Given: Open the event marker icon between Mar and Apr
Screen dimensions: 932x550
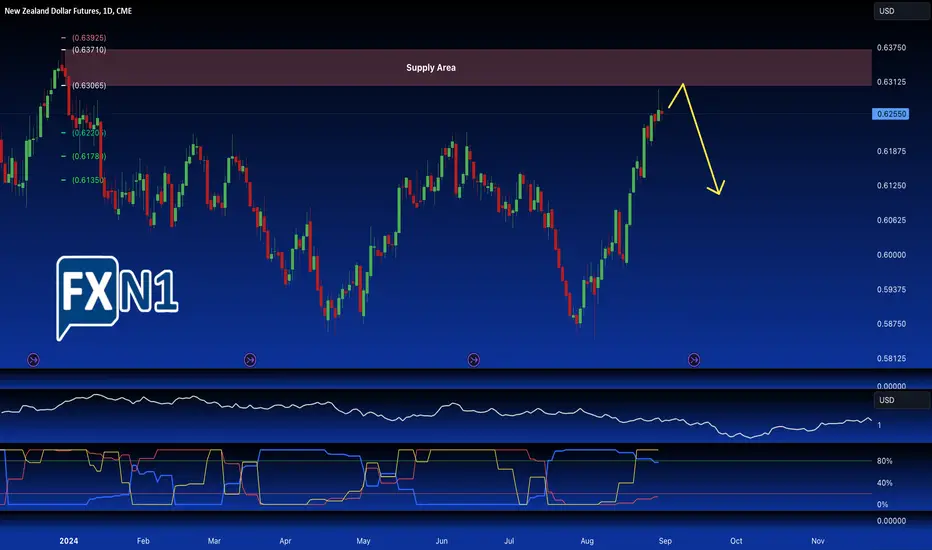Looking at the screenshot, I should point(250,360).
